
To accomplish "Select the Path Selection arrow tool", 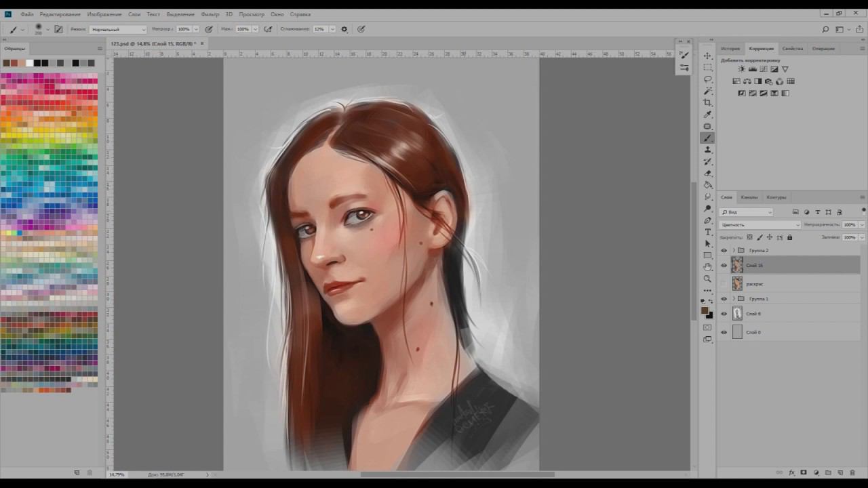I will tap(707, 243).
